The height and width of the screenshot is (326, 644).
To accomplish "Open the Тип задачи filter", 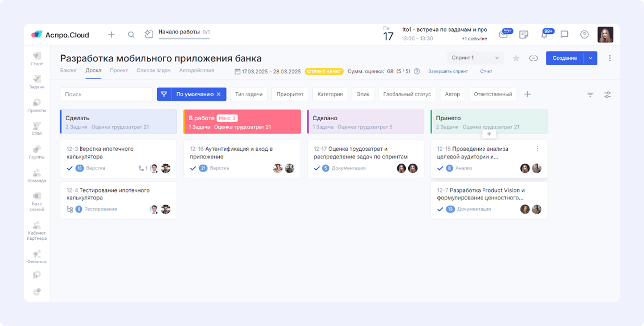I will pyautogui.click(x=249, y=94).
